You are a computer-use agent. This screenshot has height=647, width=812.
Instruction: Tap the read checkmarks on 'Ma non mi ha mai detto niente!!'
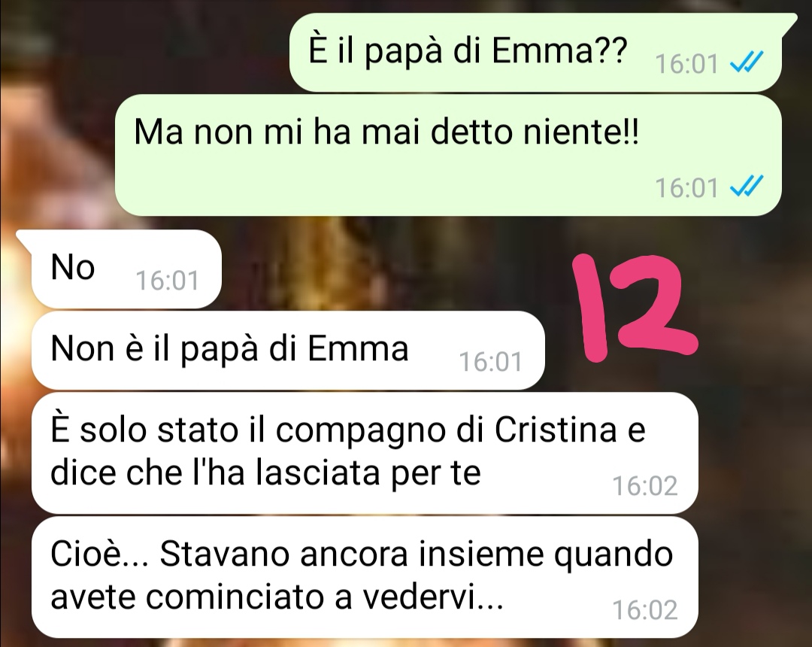(x=747, y=186)
